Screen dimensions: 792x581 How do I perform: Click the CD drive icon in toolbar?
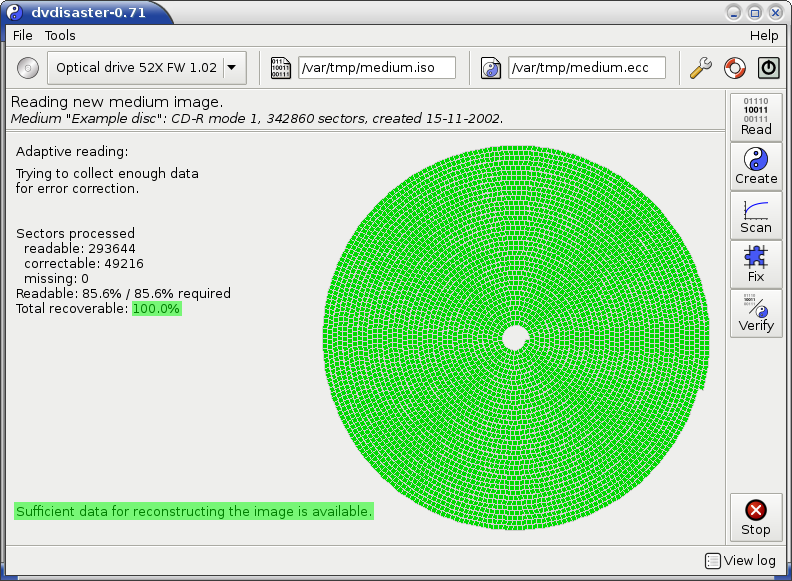[28, 68]
